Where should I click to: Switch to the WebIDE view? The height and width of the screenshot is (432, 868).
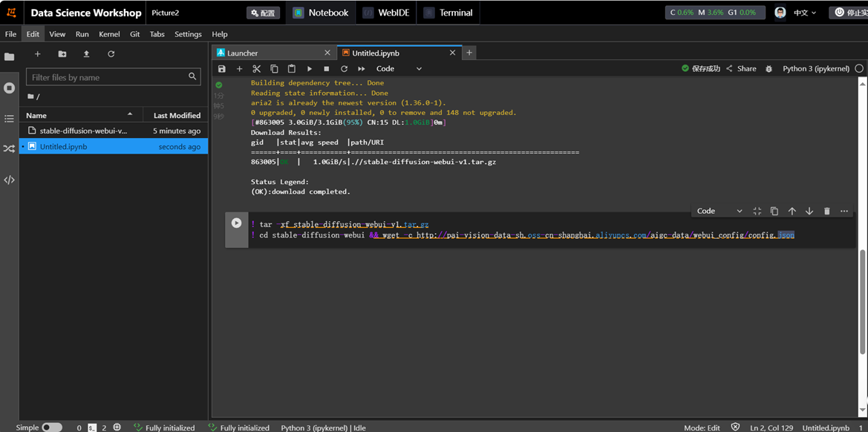tap(388, 13)
